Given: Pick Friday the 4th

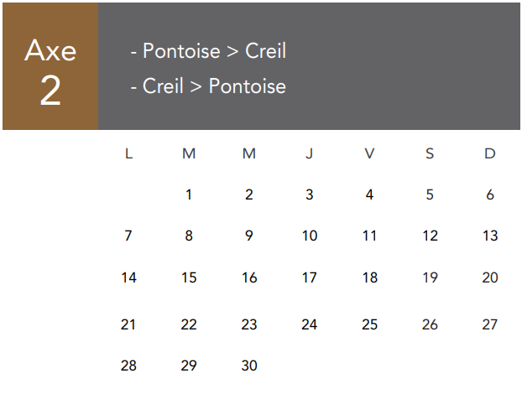Looking at the screenshot, I should pyautogui.click(x=369, y=194).
